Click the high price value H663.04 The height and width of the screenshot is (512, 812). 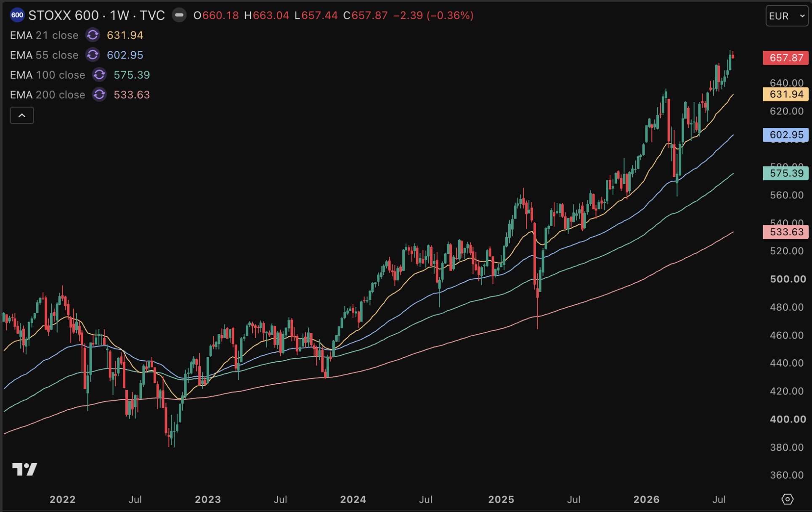click(266, 16)
